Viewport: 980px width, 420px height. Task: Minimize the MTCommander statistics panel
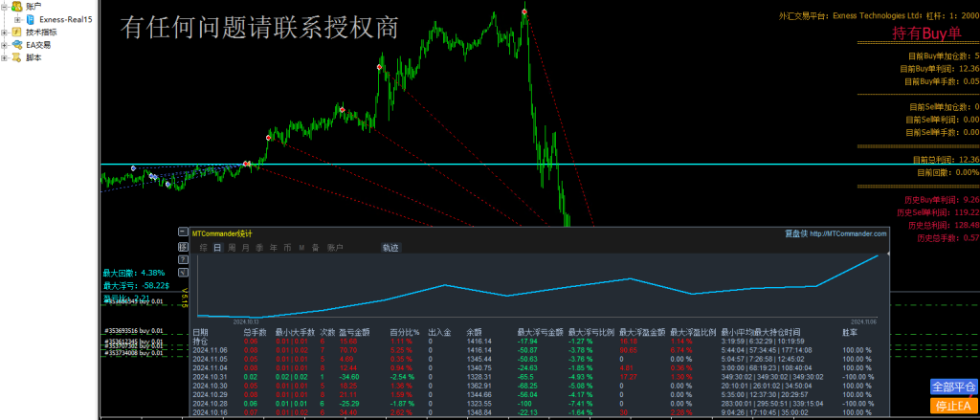pyautogui.click(x=183, y=232)
